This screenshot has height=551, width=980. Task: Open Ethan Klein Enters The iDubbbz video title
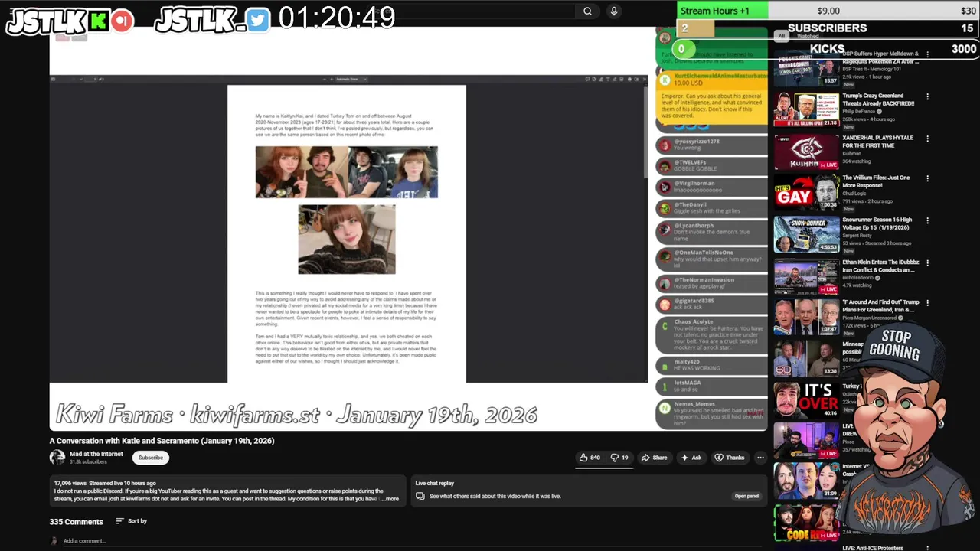879,266
